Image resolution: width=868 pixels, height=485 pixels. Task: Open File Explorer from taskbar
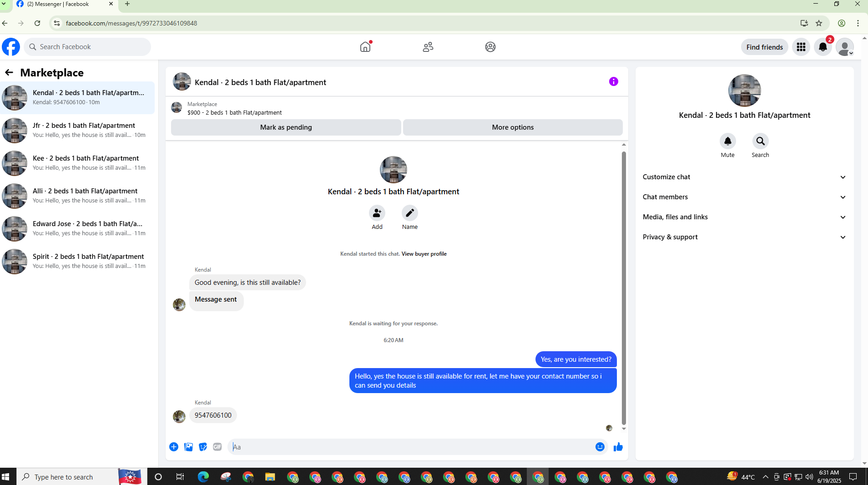coord(270,477)
